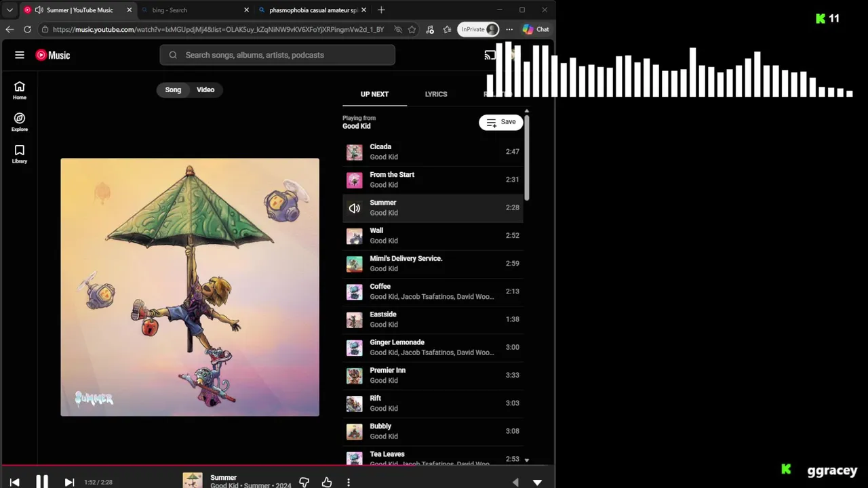
Task: Open the Copilot Chat button
Action: pyautogui.click(x=536, y=29)
